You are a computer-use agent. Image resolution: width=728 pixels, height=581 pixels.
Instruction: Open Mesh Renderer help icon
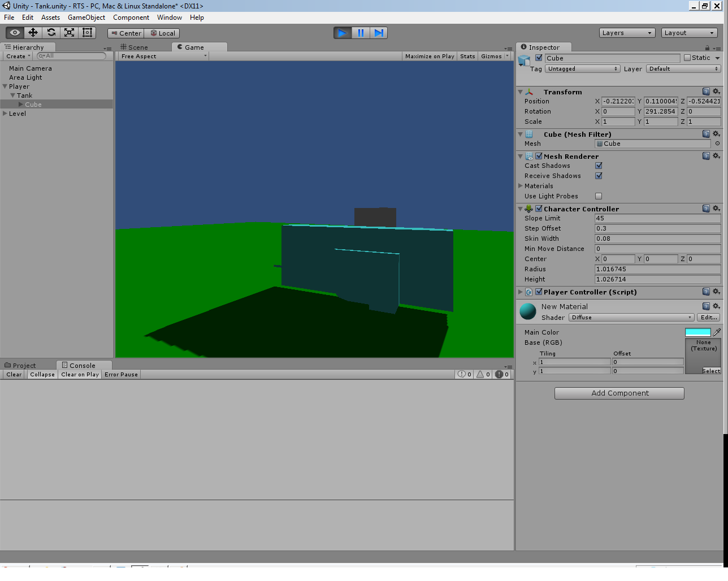[x=706, y=156]
